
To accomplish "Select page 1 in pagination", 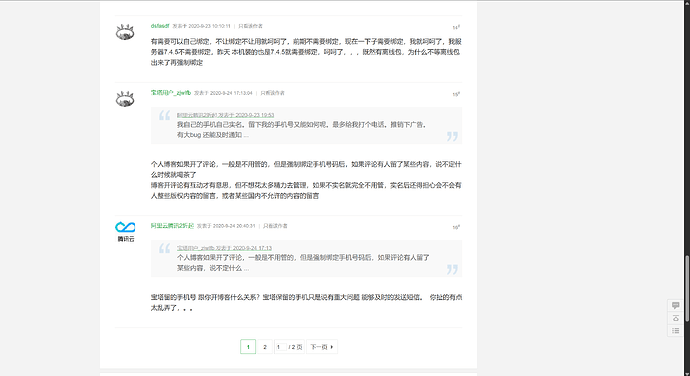I will tap(248, 347).
